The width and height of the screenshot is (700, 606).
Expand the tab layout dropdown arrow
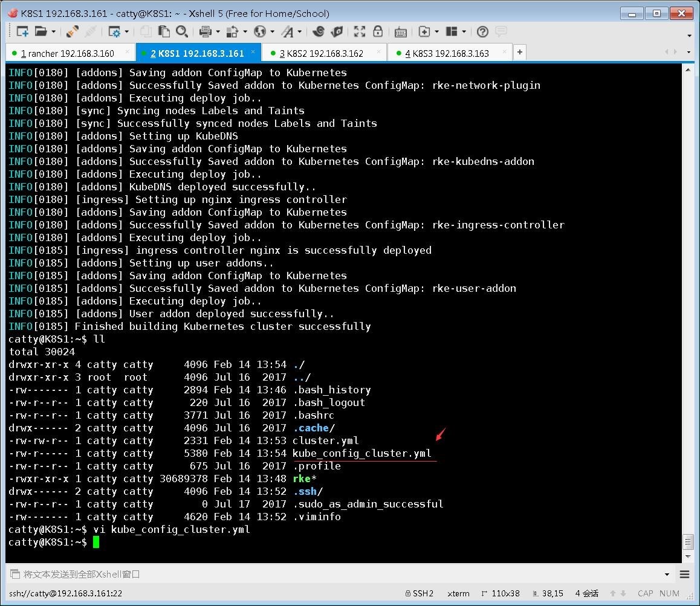[464, 31]
